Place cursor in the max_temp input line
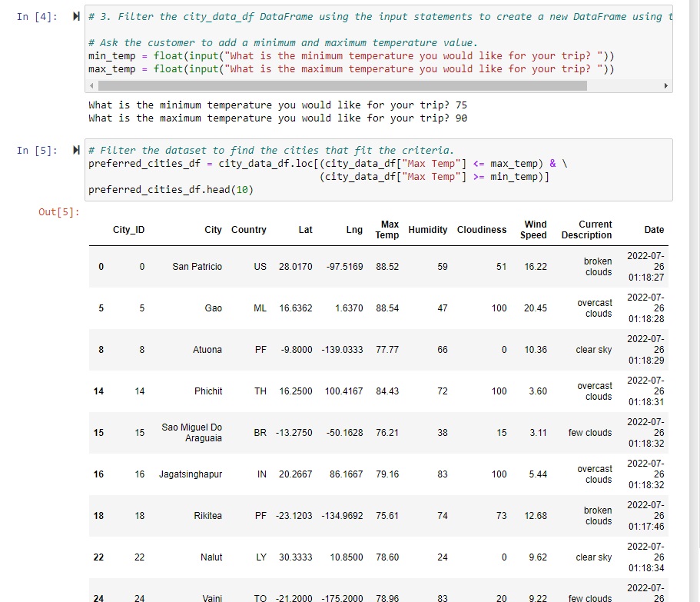Image resolution: width=700 pixels, height=602 pixels. pyautogui.click(x=307, y=68)
